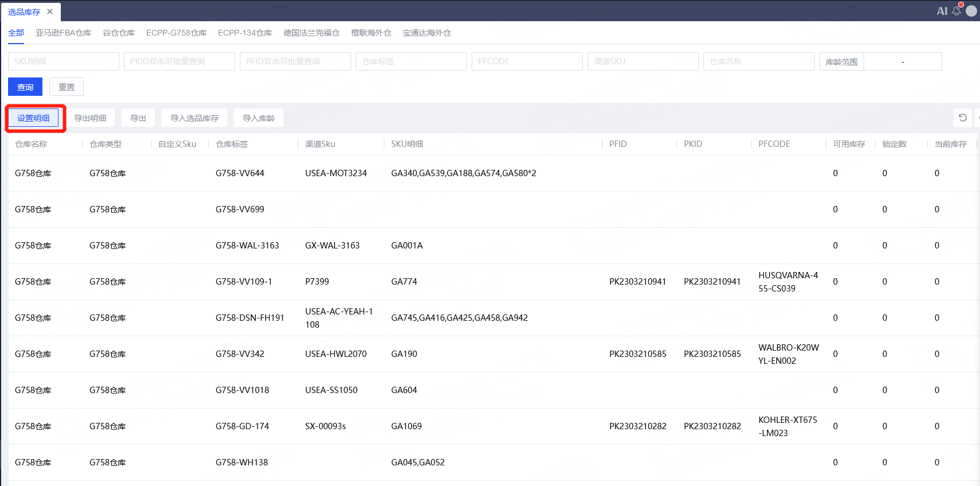Focus the PKID batch query field
Screen dimensions: 980x486
click(x=180, y=61)
